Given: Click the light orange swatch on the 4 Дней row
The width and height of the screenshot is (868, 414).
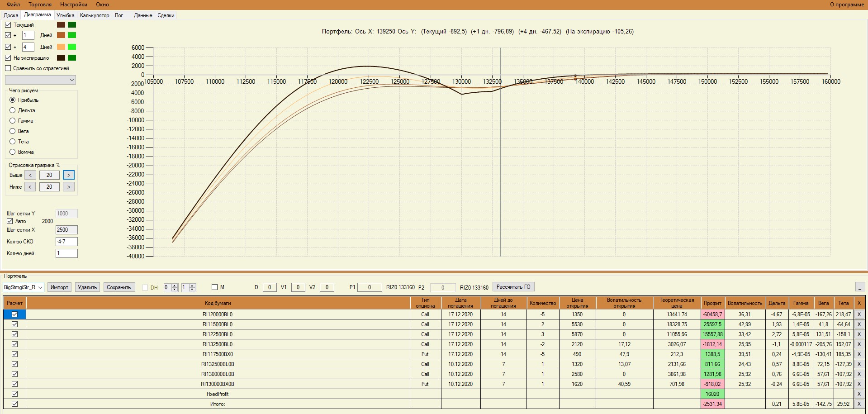Looking at the screenshot, I should point(61,47).
